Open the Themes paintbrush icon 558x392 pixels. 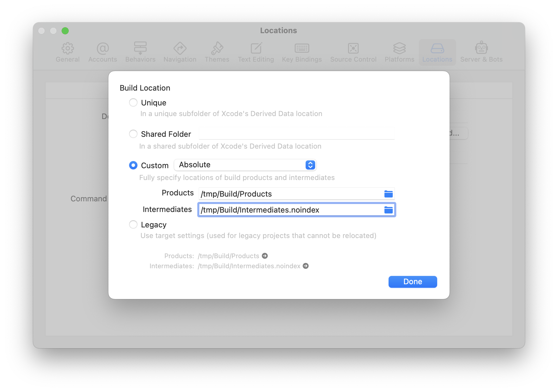pyautogui.click(x=217, y=48)
